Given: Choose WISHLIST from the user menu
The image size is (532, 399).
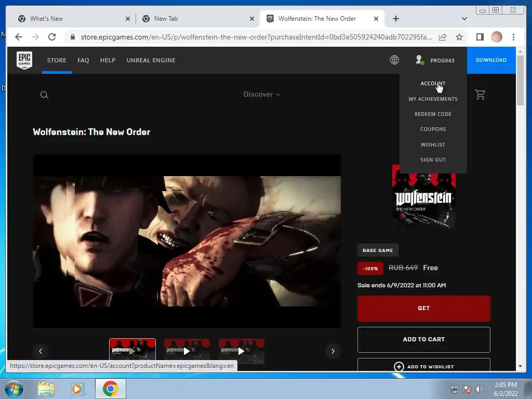Looking at the screenshot, I should (433, 144).
